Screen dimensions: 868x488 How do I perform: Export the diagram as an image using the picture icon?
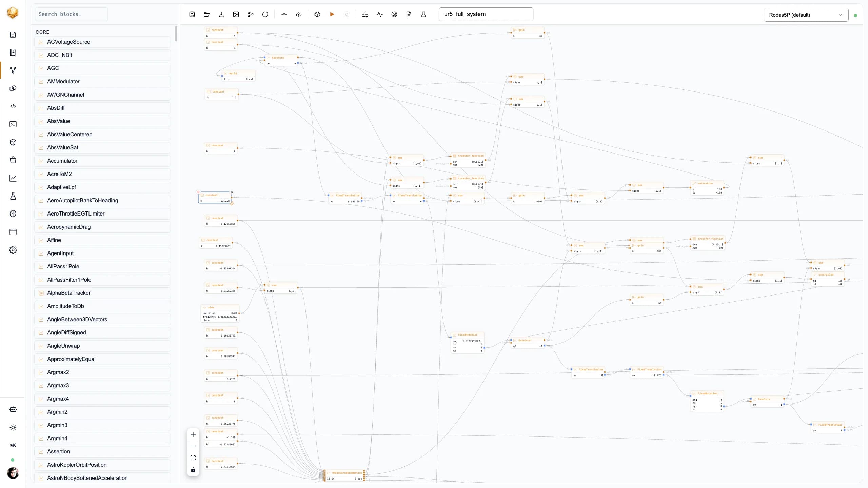click(236, 14)
